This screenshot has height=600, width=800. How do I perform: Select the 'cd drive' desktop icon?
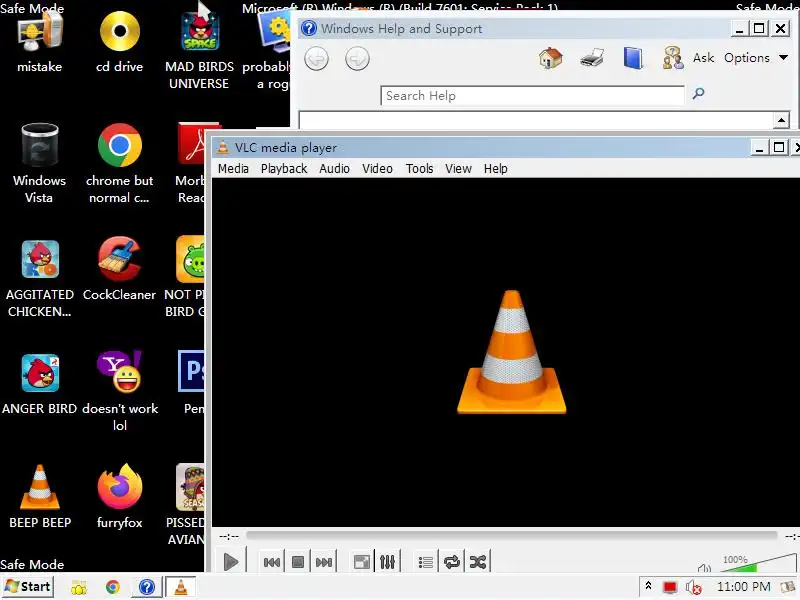[120, 43]
